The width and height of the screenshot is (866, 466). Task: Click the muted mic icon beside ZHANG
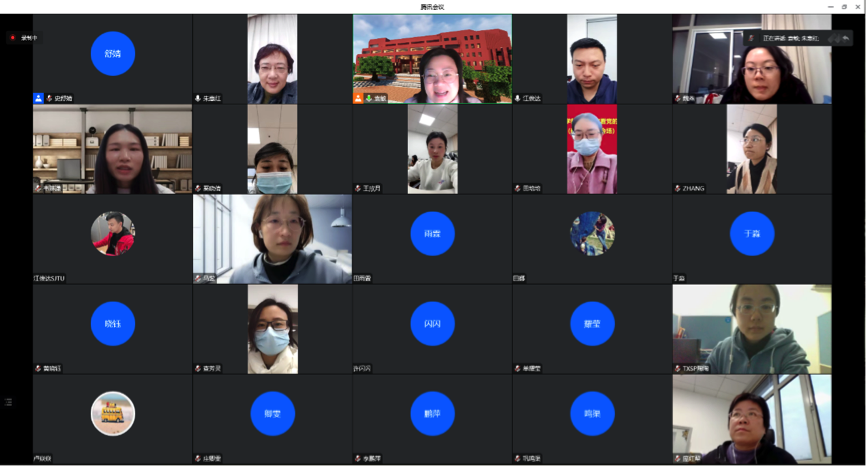pos(678,188)
